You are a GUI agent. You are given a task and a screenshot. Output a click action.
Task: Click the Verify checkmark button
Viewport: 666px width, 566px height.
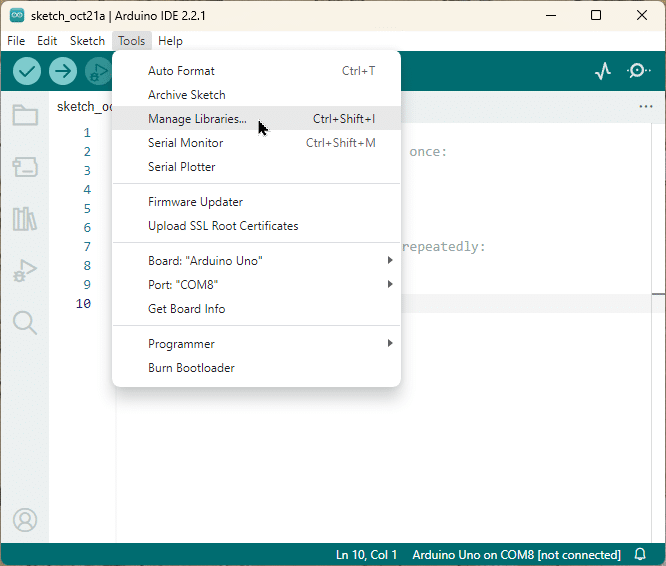tap(27, 71)
